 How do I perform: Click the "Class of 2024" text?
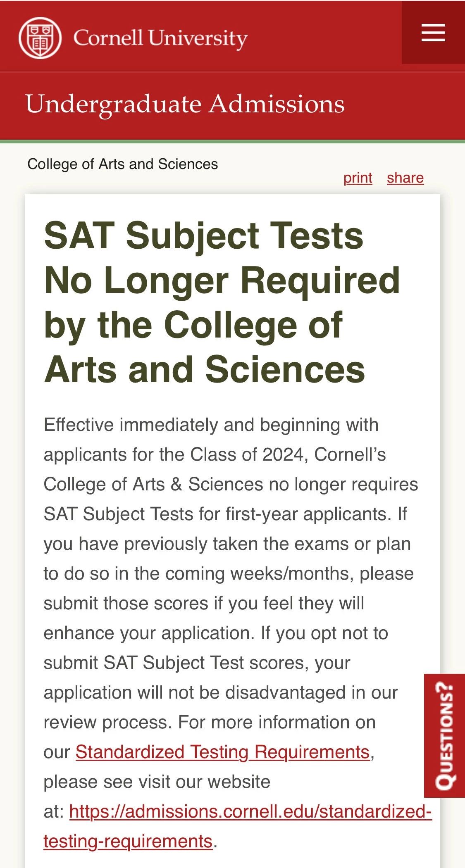click(x=247, y=454)
